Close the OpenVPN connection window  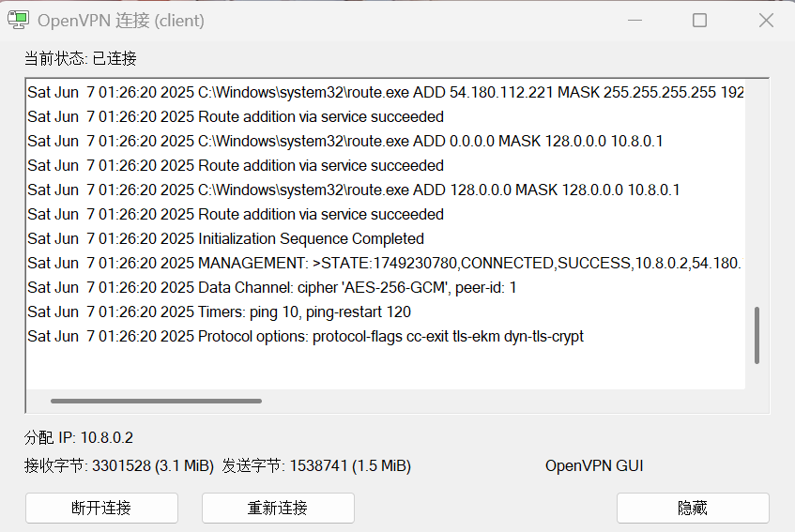tap(766, 21)
